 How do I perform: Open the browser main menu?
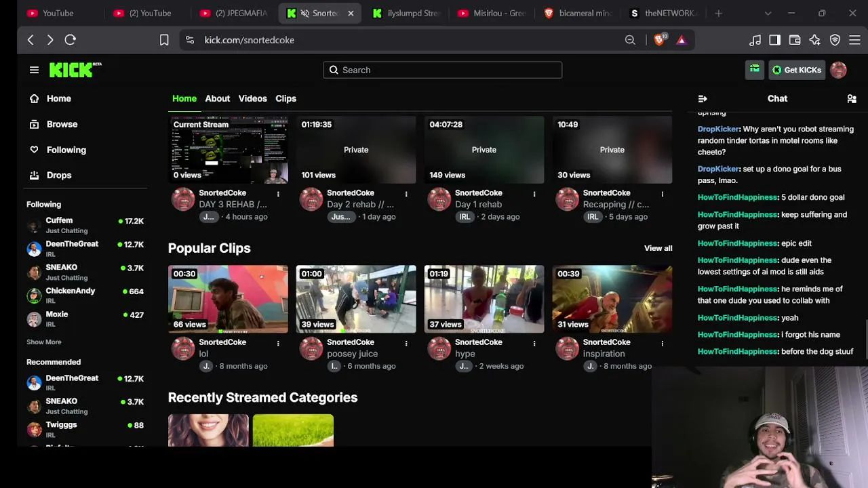855,40
